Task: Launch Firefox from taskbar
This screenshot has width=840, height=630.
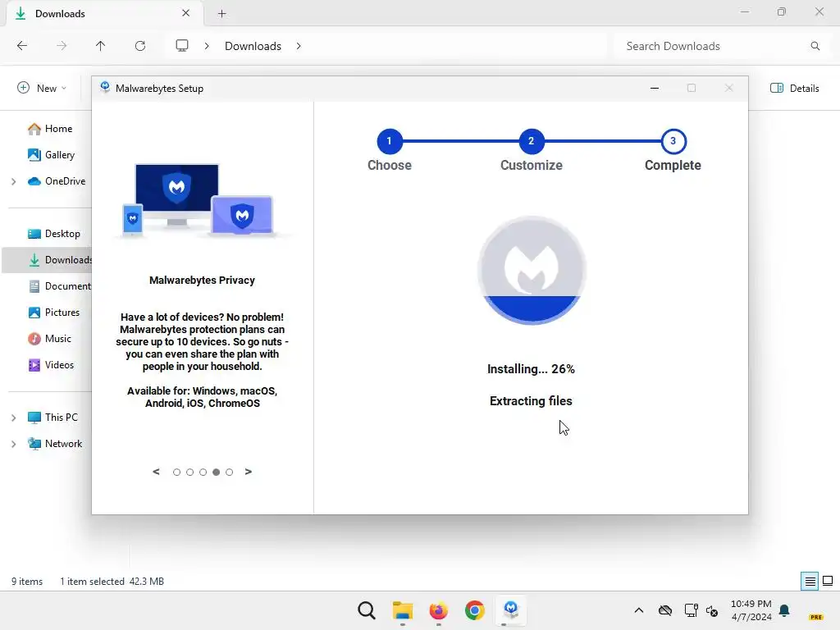Action: 439,610
